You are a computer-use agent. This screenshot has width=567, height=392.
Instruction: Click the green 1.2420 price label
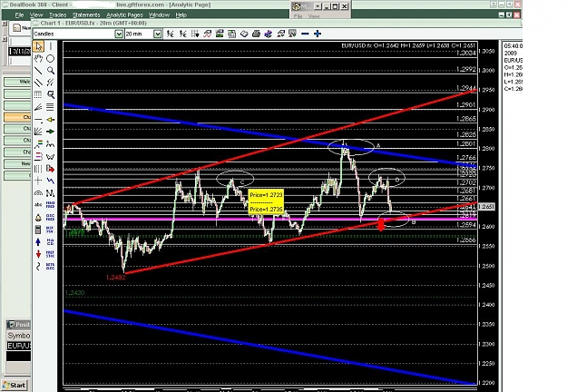click(75, 292)
